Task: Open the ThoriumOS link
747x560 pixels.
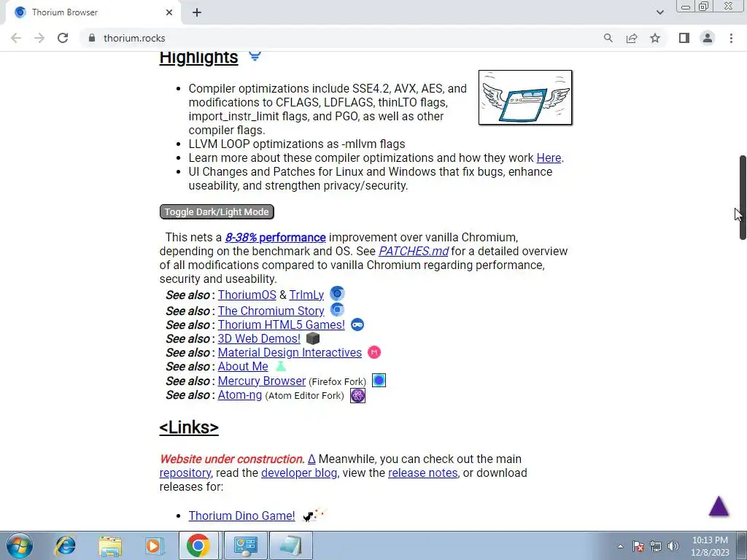Action: click(247, 295)
